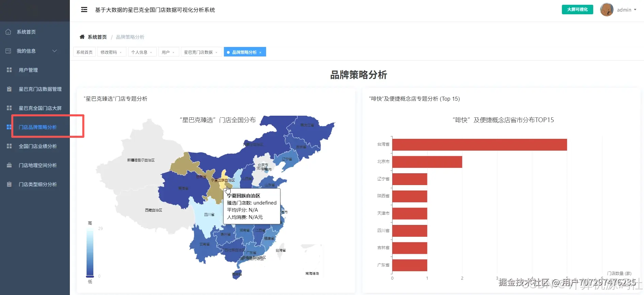This screenshot has height=295, width=644.
Task: Click the 陕西省 bar in chart
Action: pos(410,196)
